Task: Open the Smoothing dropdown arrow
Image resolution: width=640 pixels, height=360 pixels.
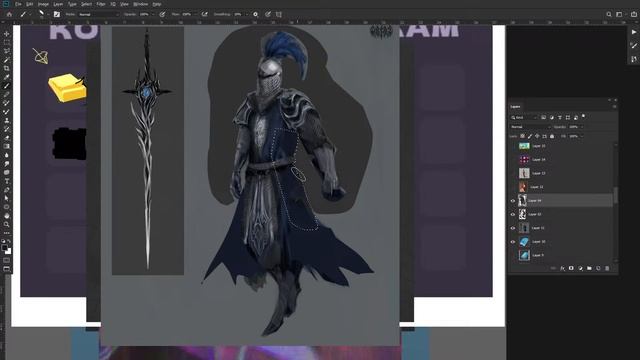Action: [x=247, y=14]
